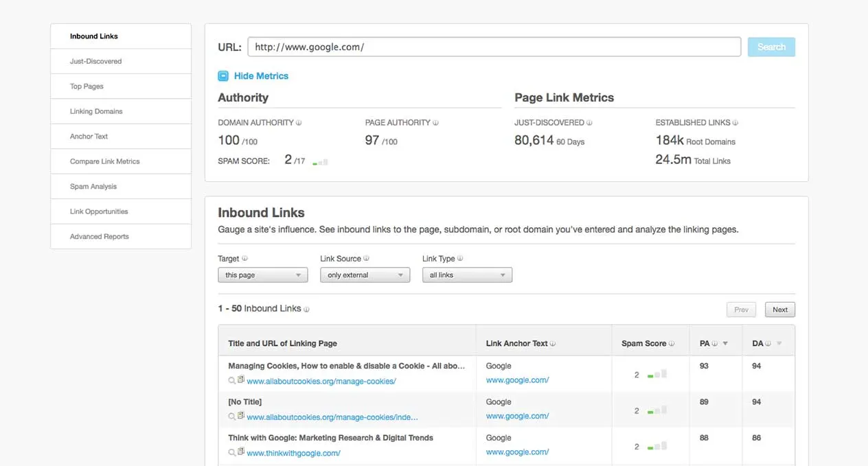Click info icon in Link Anchor Text header

point(553,344)
